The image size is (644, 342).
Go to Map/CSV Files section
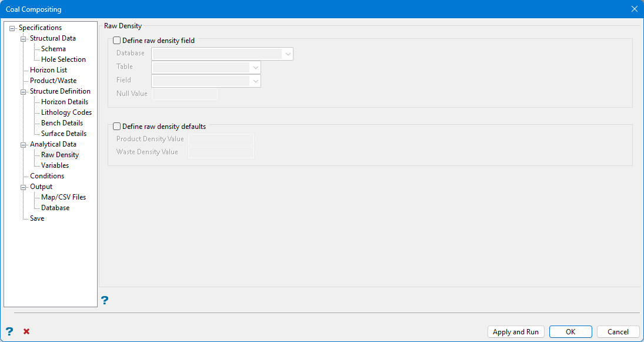[x=64, y=197]
